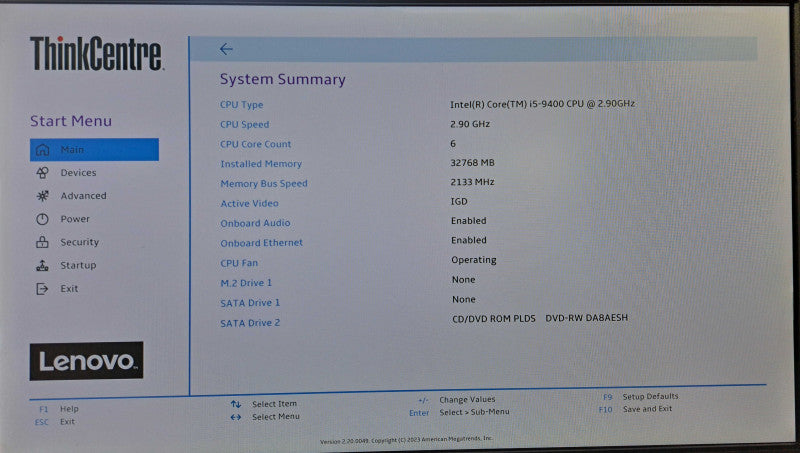This screenshot has height=453, width=800.
Task: Click the ESC Exit hint
Action: 55,422
